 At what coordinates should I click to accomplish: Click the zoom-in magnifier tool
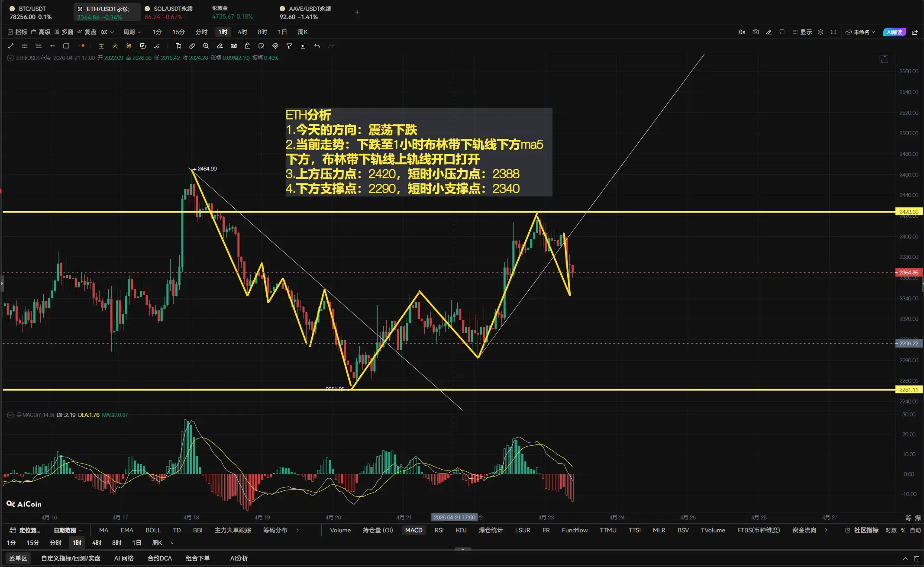tap(206, 46)
